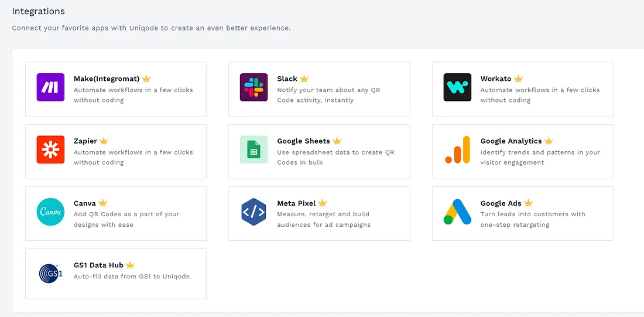This screenshot has height=317, width=644.
Task: Open the Slack integration title
Action: (287, 79)
